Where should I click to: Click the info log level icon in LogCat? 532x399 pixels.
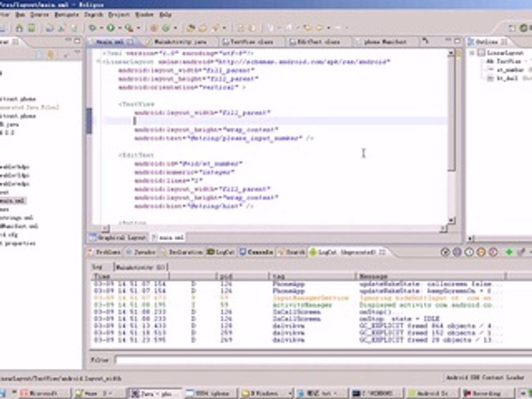pos(469,252)
